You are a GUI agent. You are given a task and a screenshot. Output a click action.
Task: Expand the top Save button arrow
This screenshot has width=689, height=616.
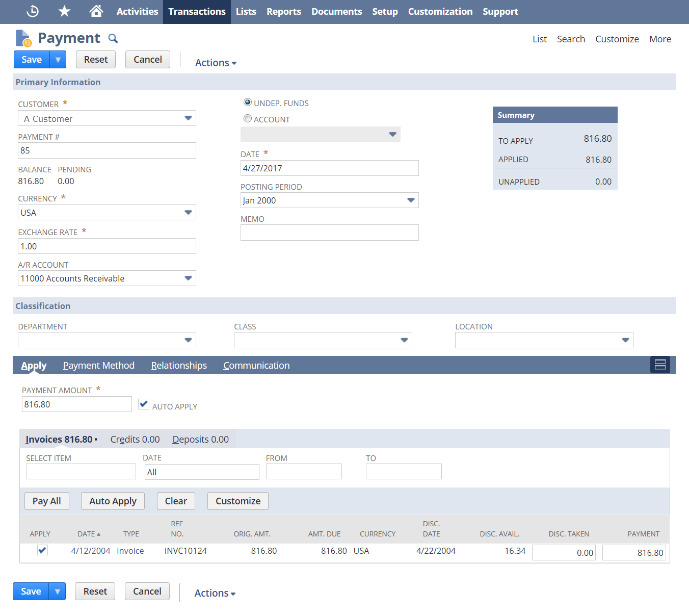coord(58,60)
